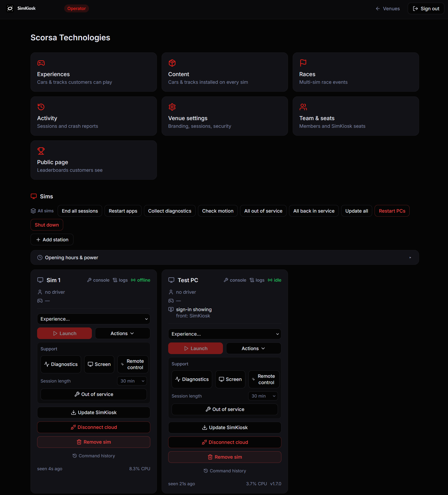
Task: Open the Venue settings card
Action: tap(225, 116)
